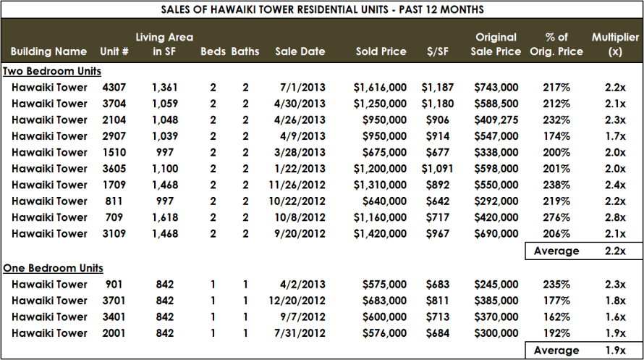644x360 pixels.
Task: Click the underlined Two Bedroom Units heading
Action: (x=52, y=71)
